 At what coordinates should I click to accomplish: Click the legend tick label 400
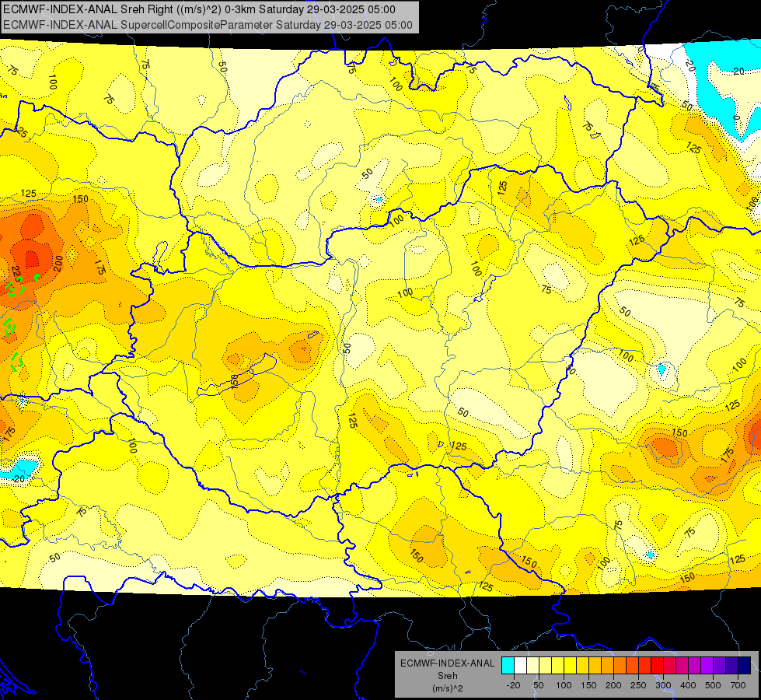click(688, 685)
